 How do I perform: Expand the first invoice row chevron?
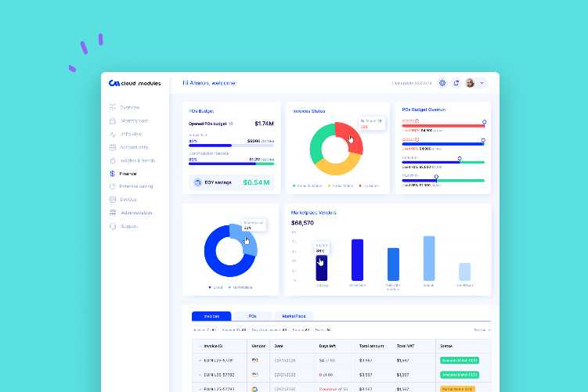pyautogui.click(x=200, y=361)
